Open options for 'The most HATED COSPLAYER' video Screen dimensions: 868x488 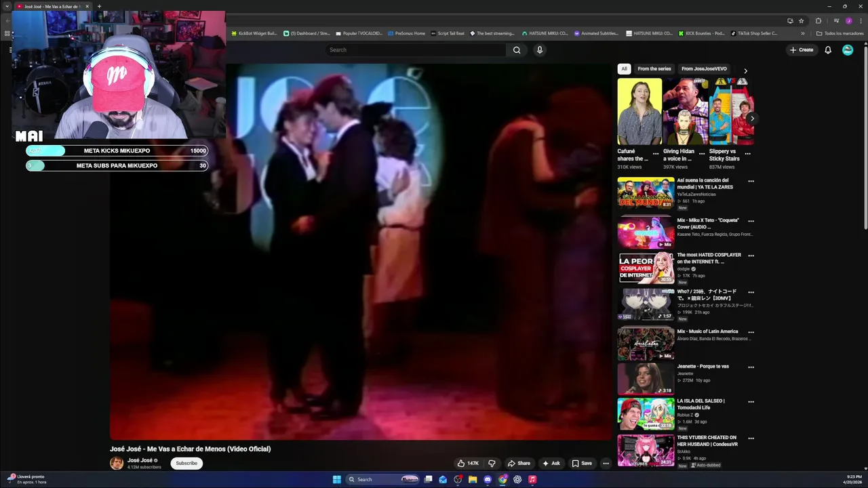point(751,256)
